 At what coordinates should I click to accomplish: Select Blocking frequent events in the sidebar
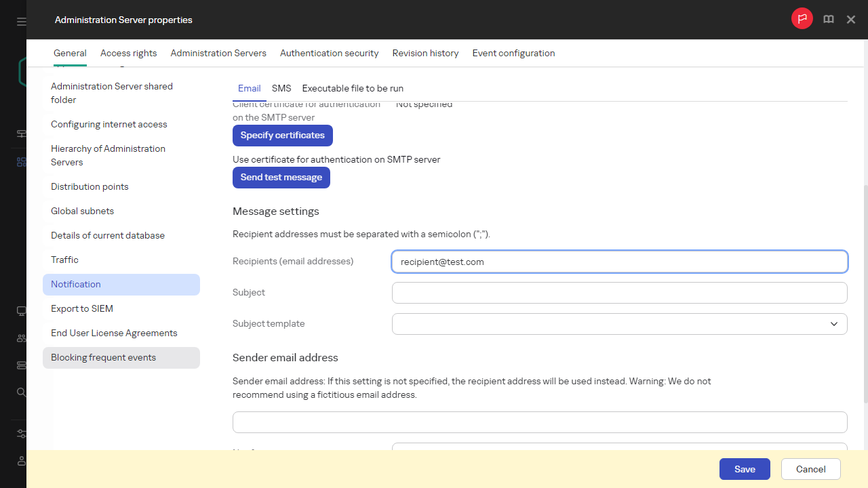[103, 357]
